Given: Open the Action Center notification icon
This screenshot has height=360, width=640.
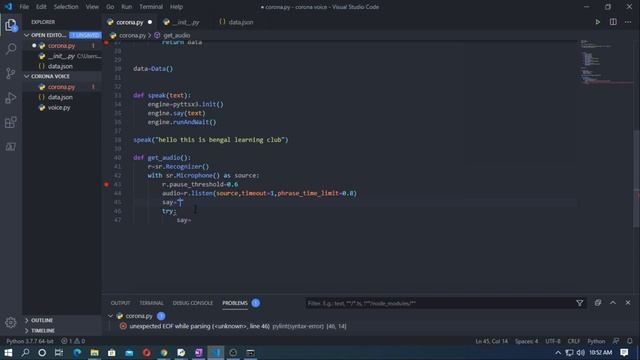Looking at the screenshot, I should [624, 353].
